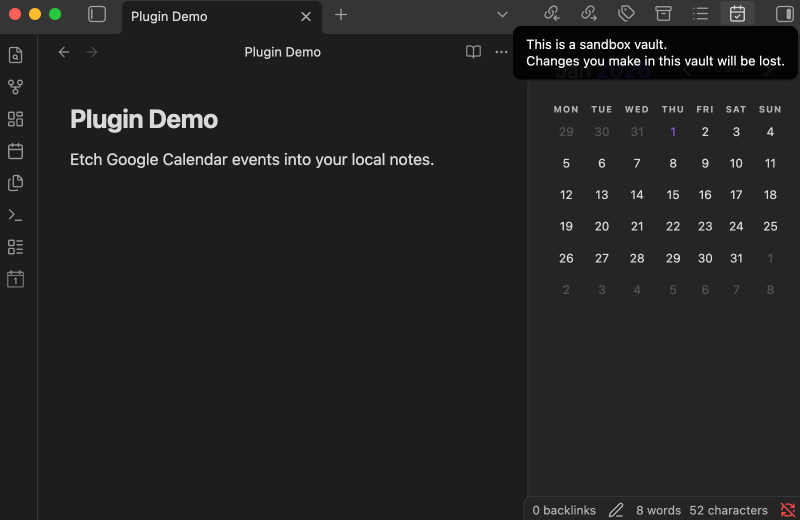Close the Plugin Demo tab
Viewport: 800px width, 520px height.
(306, 17)
